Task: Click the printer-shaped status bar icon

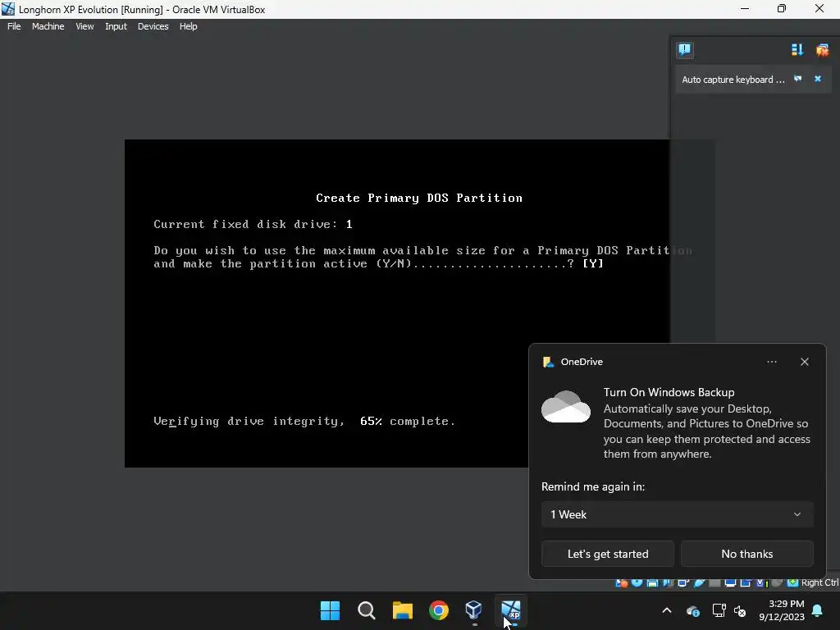Action: pyautogui.click(x=652, y=583)
